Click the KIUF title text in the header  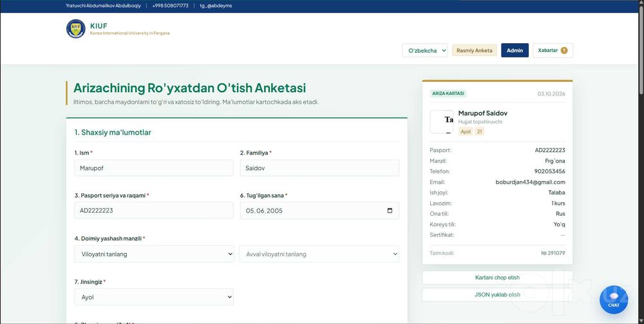point(99,26)
